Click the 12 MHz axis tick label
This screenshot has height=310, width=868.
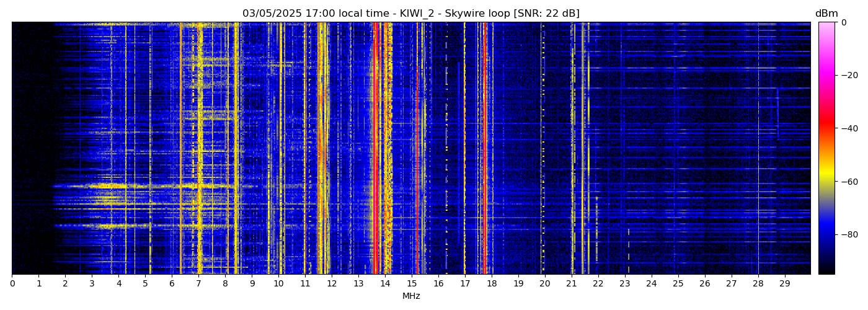pyautogui.click(x=332, y=284)
